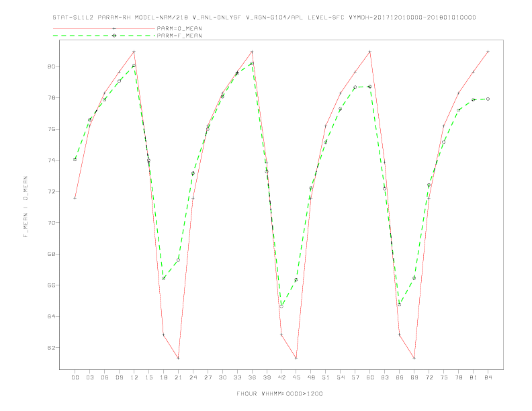532x411 pixels.
Task: Click x-axis forecast hour label 63
Action: pos(385,377)
